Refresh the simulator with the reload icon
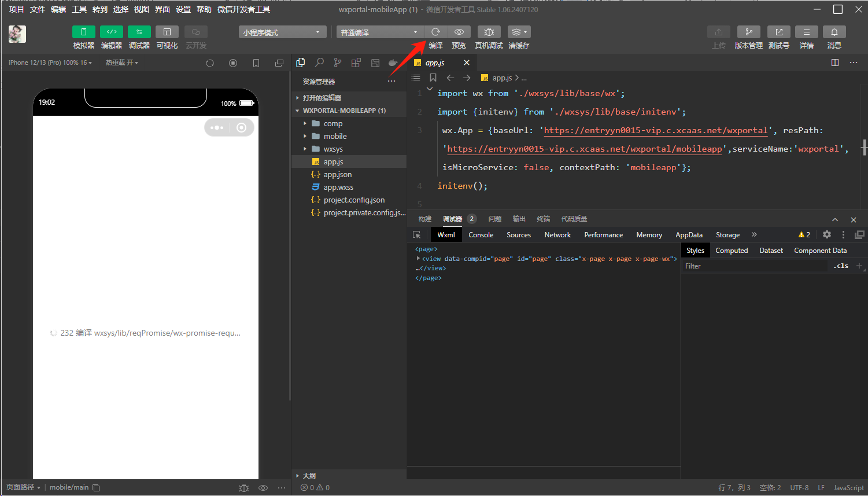 tap(210, 63)
